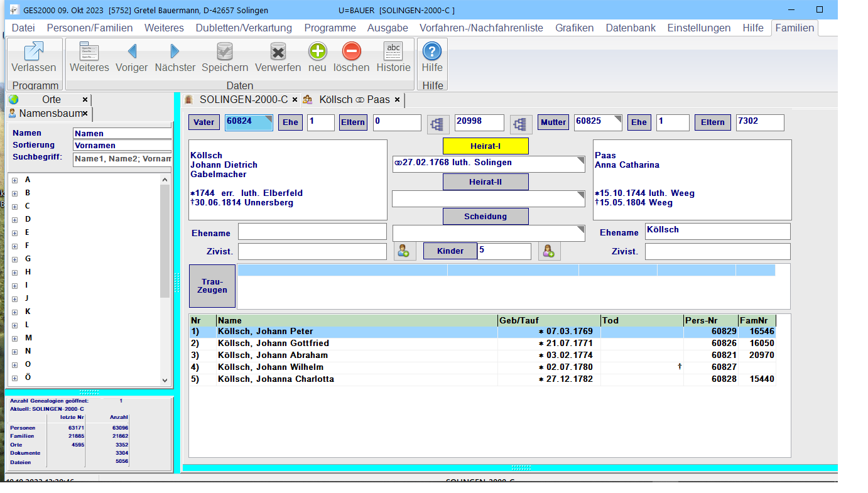Expand the B node in name tree
The height and width of the screenshot is (493, 868).
[x=14, y=193]
